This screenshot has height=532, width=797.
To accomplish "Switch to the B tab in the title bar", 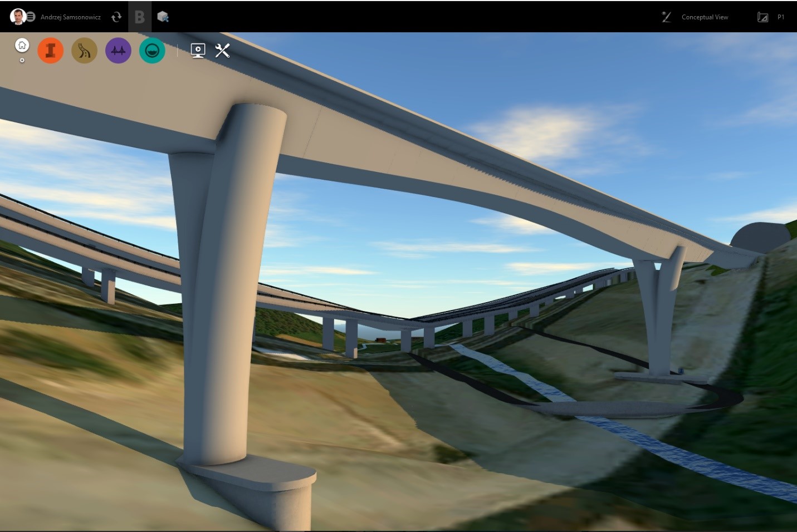I will [x=139, y=17].
